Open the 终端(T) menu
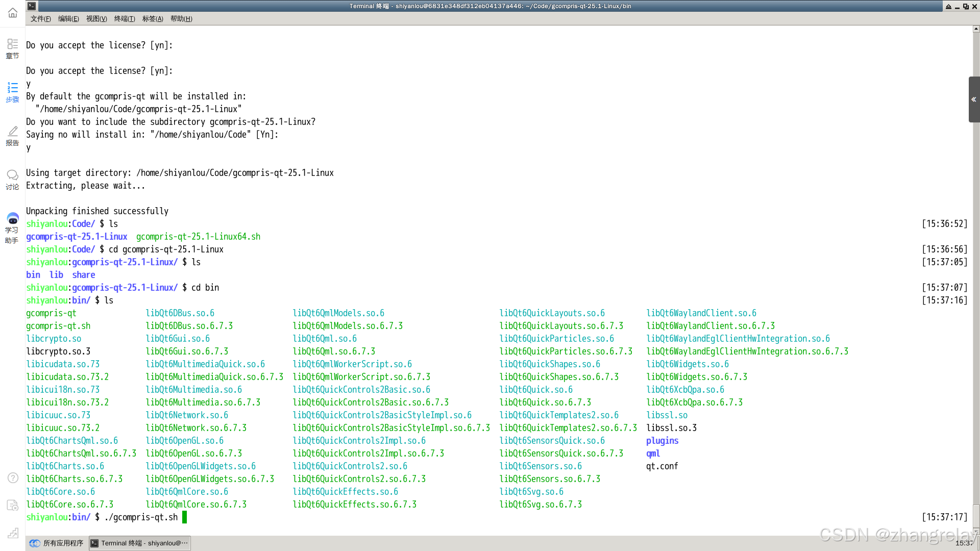 [x=125, y=19]
